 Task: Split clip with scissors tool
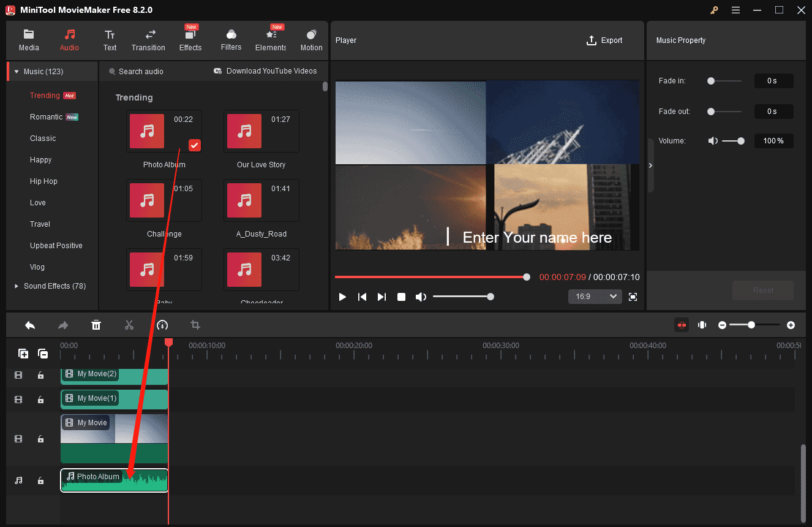tap(129, 325)
